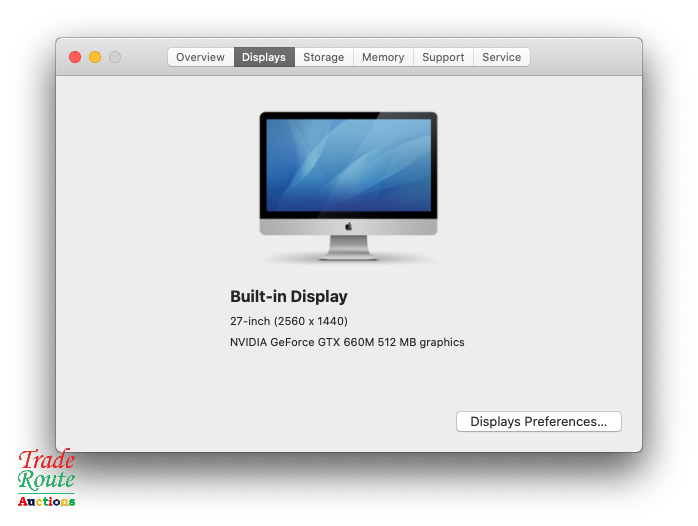Click the Built-in Display heading
This screenshot has width=698, height=526.
pos(288,296)
